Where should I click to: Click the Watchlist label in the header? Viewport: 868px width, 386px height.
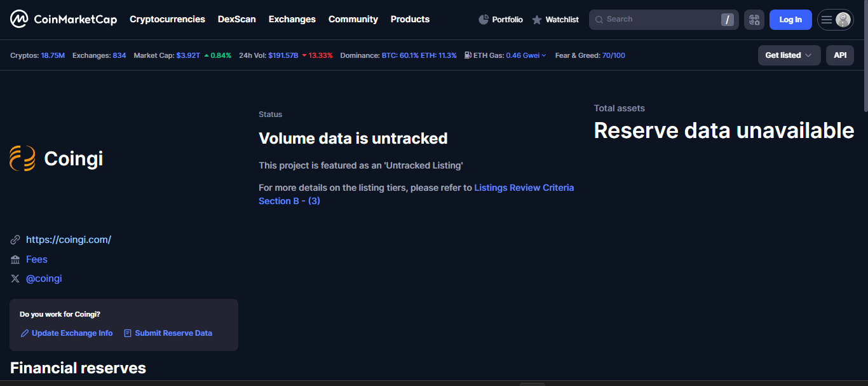(x=562, y=20)
